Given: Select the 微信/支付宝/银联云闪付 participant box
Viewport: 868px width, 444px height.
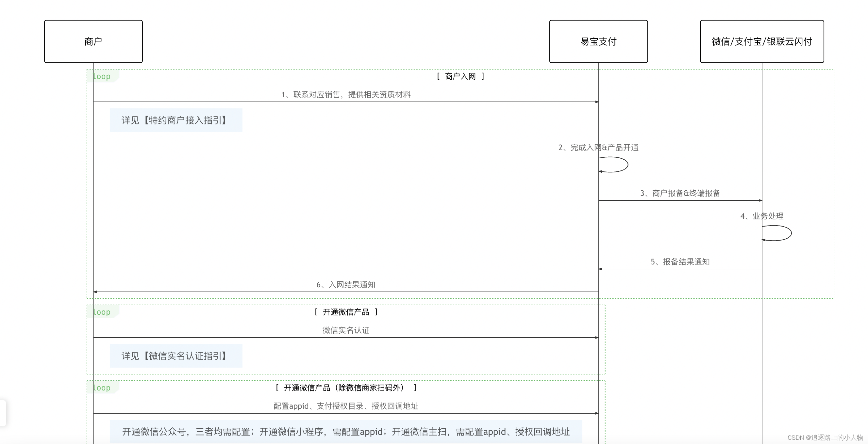Looking at the screenshot, I should click(x=761, y=41).
